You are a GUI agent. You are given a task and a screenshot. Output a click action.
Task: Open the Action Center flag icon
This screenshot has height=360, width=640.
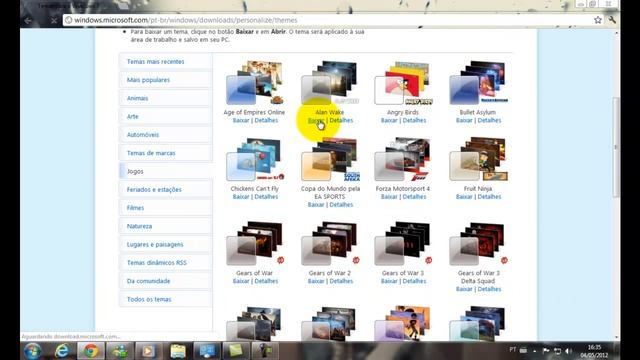tap(546, 351)
